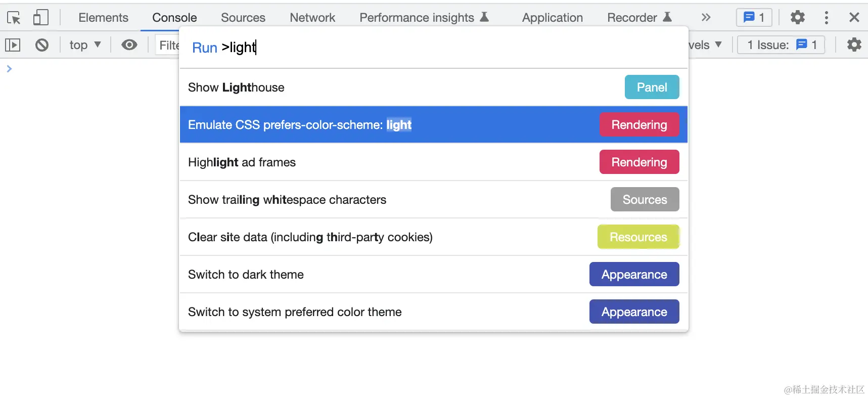Viewport: 868px width, 398px height.
Task: Open the DevTools three-dot customize menu
Action: coord(826,18)
